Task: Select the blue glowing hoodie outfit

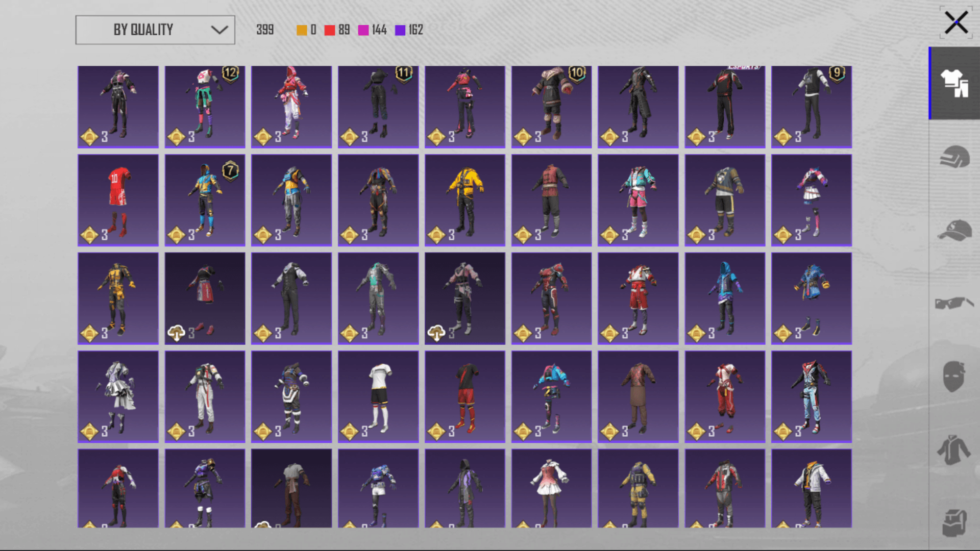Action: pos(725,298)
